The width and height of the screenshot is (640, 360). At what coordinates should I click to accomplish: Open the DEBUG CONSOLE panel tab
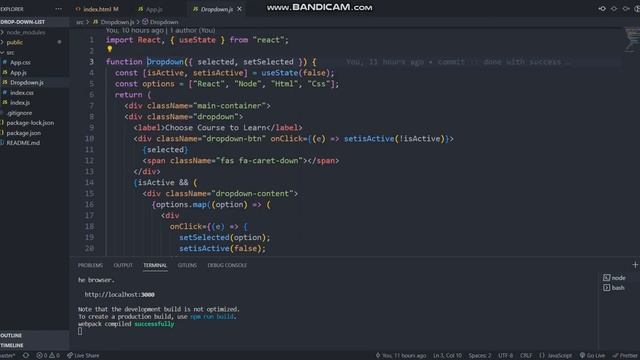coord(227,265)
